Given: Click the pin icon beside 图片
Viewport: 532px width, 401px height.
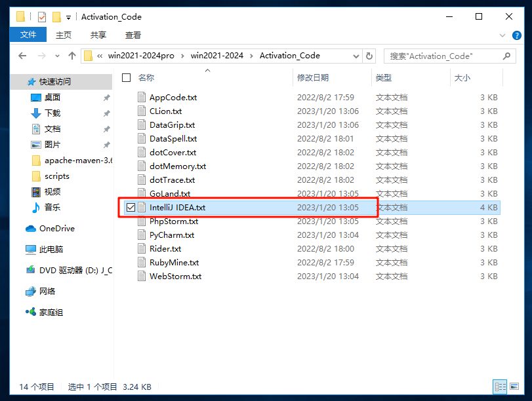Looking at the screenshot, I should pos(106,145).
